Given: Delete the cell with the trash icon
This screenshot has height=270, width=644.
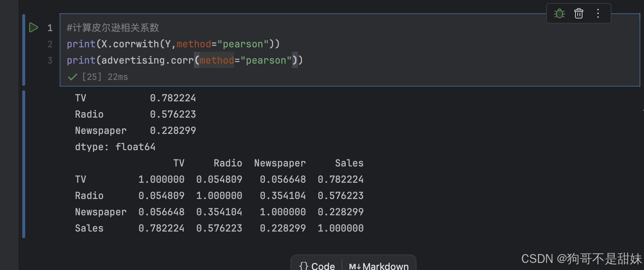Looking at the screenshot, I should [579, 14].
